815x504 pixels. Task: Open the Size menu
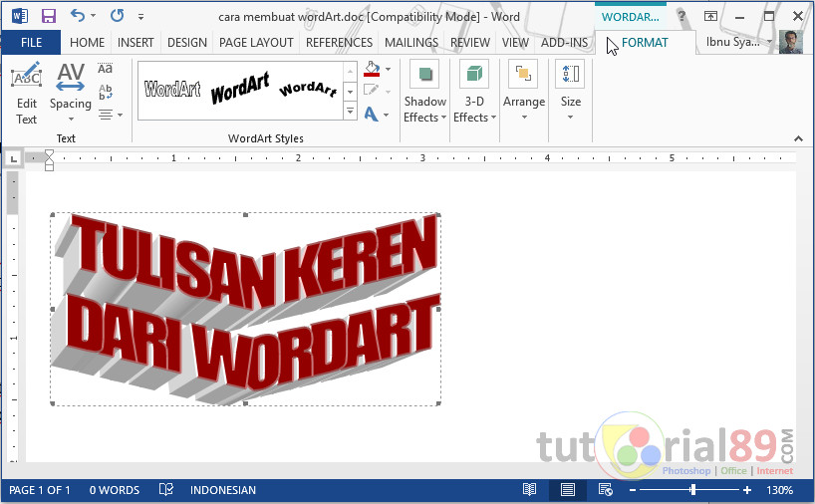570,90
